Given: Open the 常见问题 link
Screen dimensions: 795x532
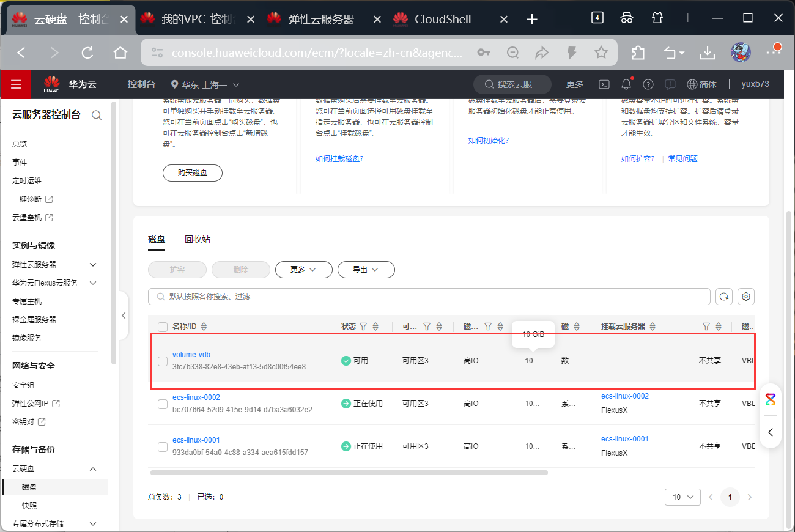Looking at the screenshot, I should [682, 159].
